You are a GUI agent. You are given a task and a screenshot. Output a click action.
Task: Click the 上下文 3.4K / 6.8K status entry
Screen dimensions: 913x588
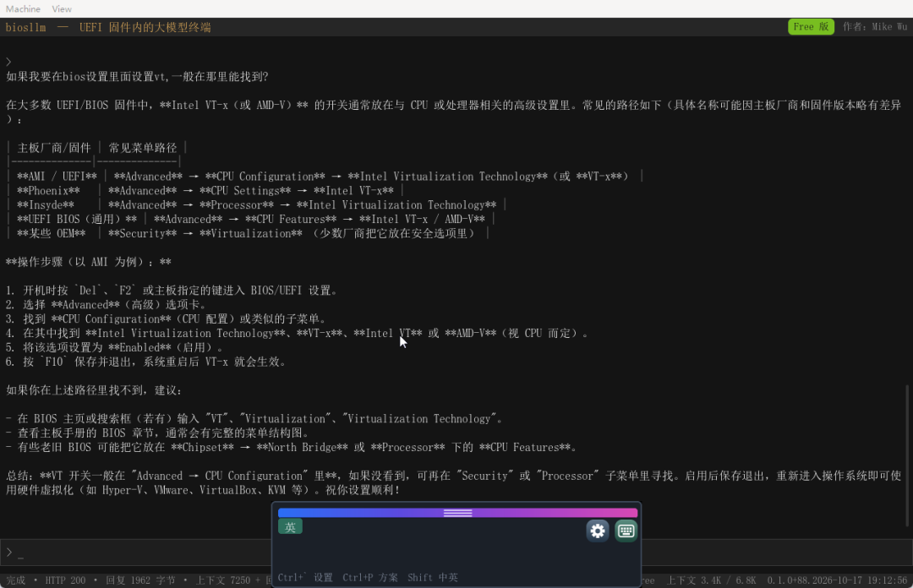711,580
